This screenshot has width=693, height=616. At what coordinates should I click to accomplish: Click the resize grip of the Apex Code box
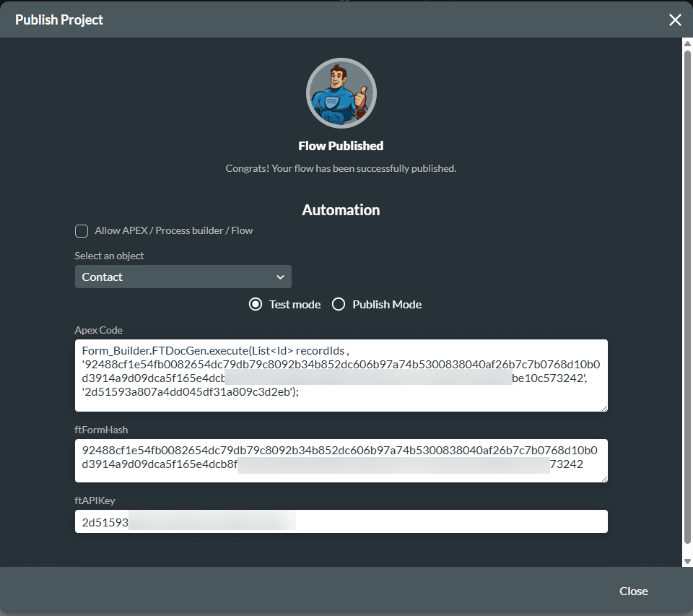tap(603, 409)
